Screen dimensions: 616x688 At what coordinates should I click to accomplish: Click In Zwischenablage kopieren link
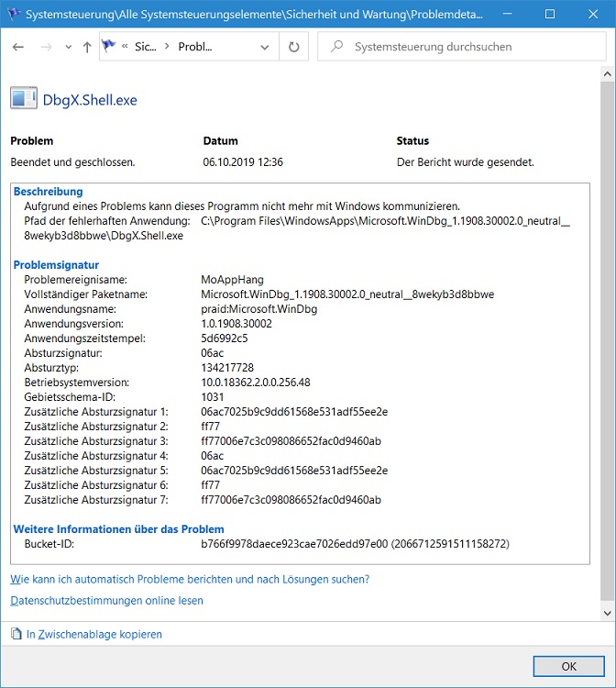pos(94,634)
